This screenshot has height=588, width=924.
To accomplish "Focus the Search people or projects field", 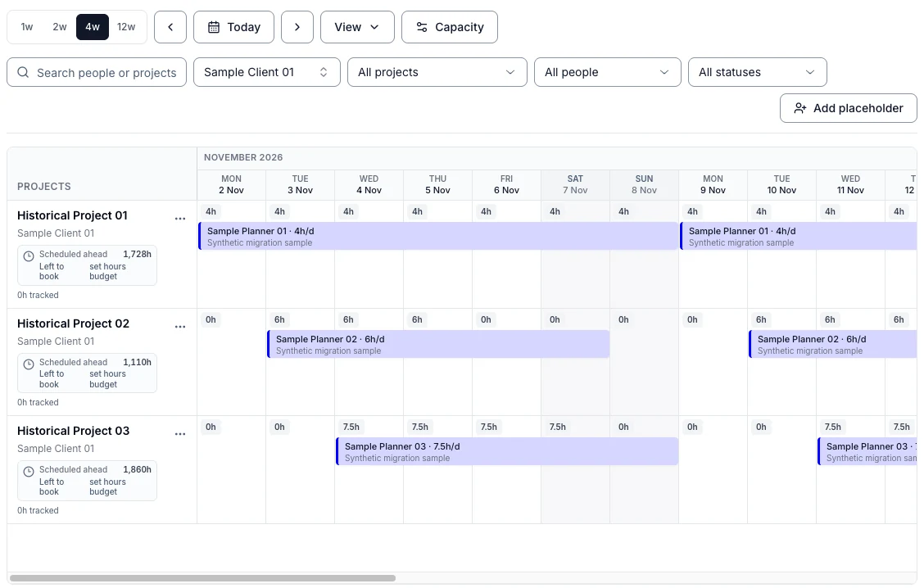I will click(x=97, y=72).
